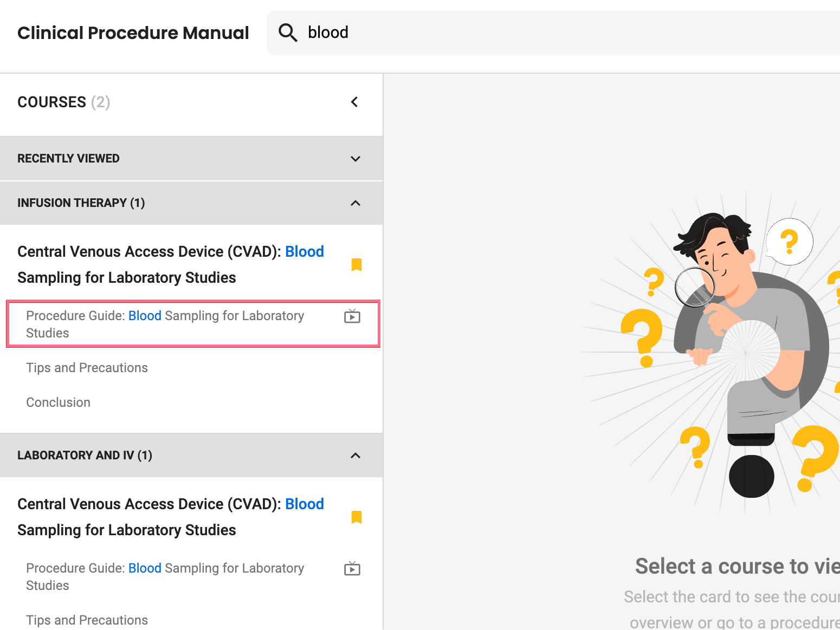Toggle bookmark on Laboratory and IV CVAD course
This screenshot has width=840, height=630.
point(357,517)
